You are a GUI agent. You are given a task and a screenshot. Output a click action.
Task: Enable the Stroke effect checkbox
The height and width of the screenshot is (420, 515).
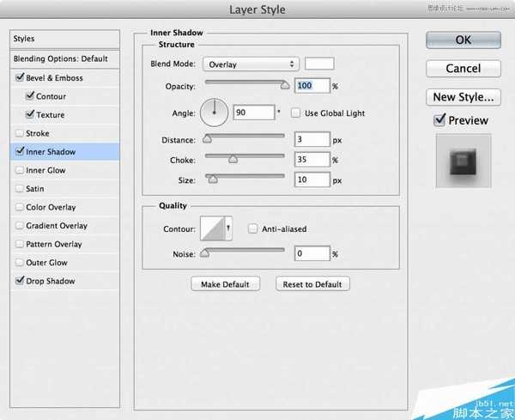[20, 134]
